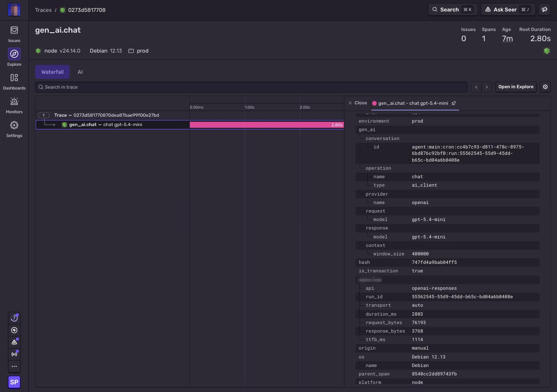Click window_size 400000 value

pos(420,254)
